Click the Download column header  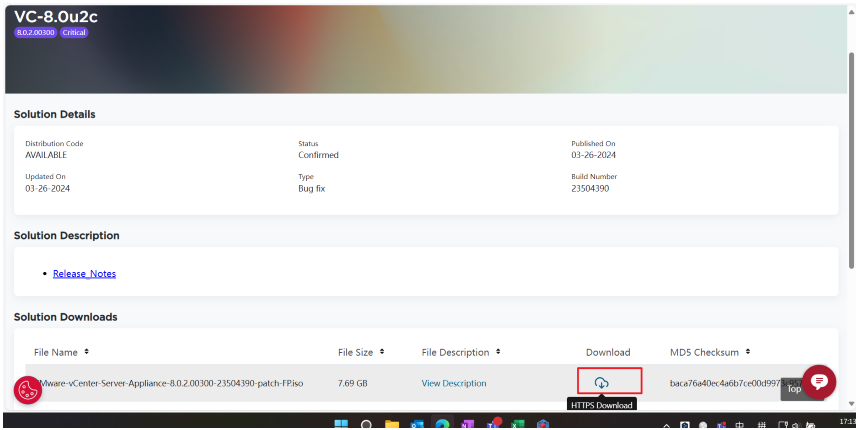click(608, 352)
